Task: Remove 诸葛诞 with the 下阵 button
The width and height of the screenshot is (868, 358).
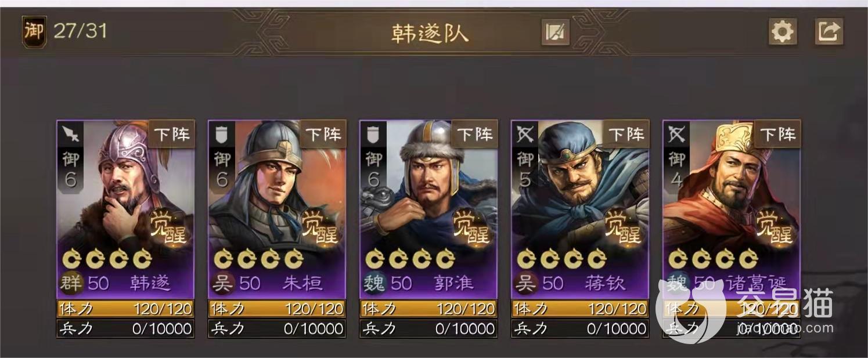Action: coord(778,135)
